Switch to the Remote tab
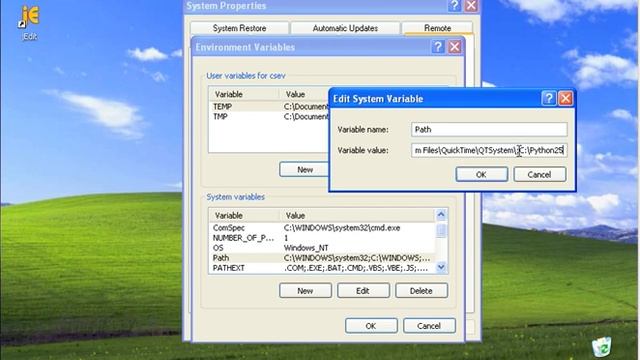Screen dimensions: 640x360 coord(438,28)
